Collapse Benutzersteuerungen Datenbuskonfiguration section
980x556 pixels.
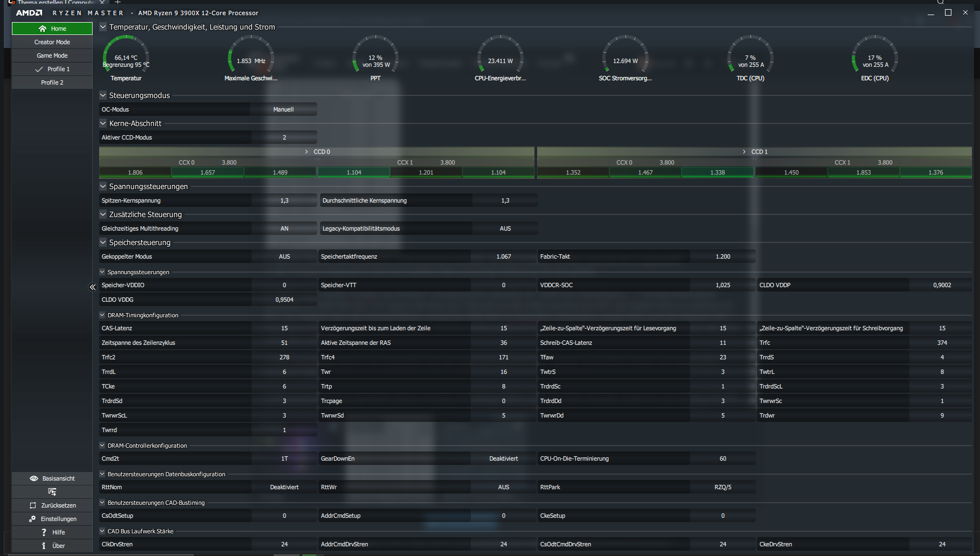[x=102, y=474]
